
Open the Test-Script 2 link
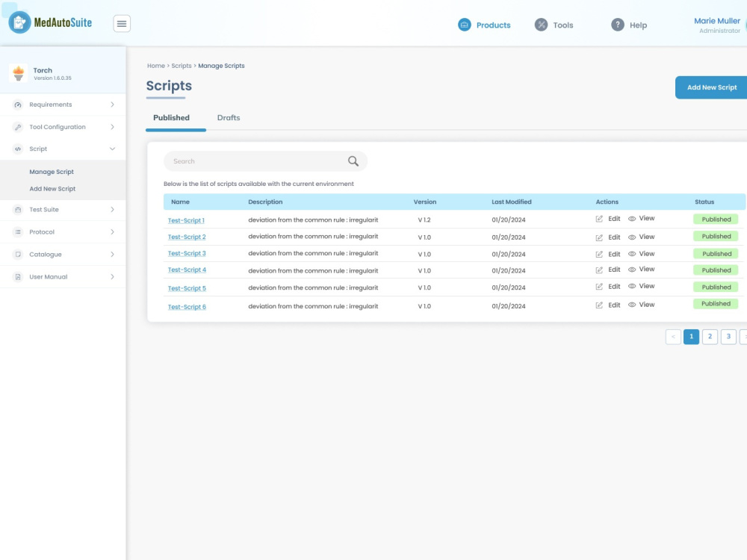(187, 237)
